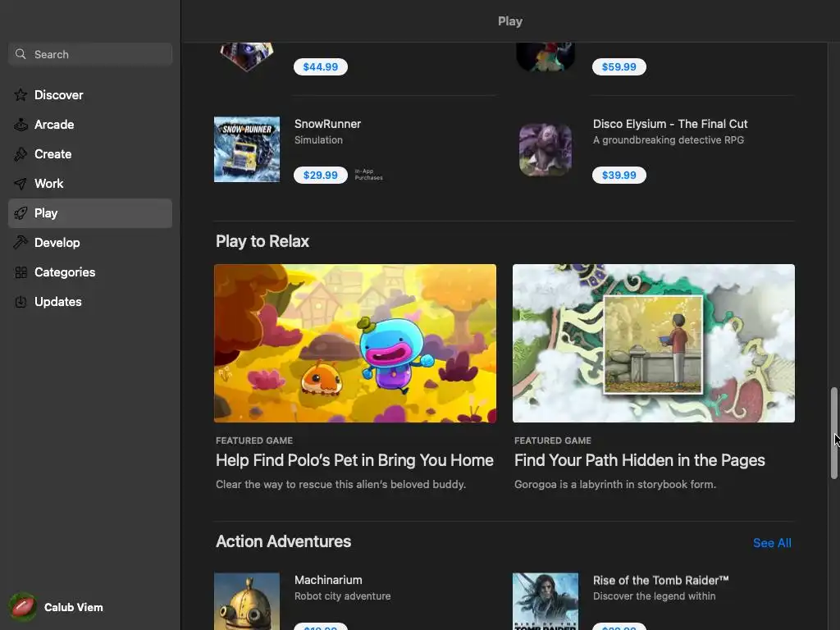The width and height of the screenshot is (840, 630).
Task: Click the Categories grid icon
Action: click(x=21, y=272)
